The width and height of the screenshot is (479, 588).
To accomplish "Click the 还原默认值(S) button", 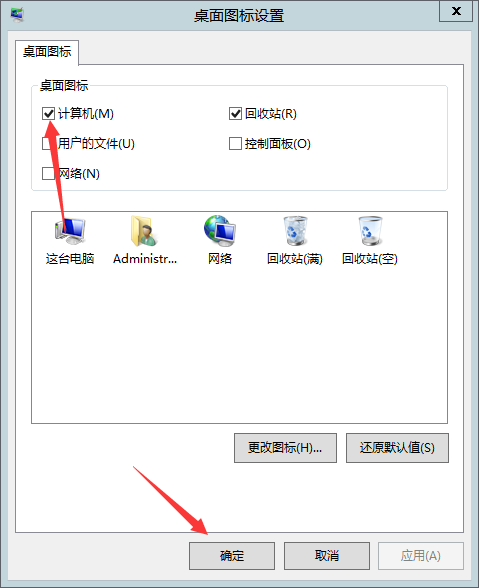I will point(397,448).
